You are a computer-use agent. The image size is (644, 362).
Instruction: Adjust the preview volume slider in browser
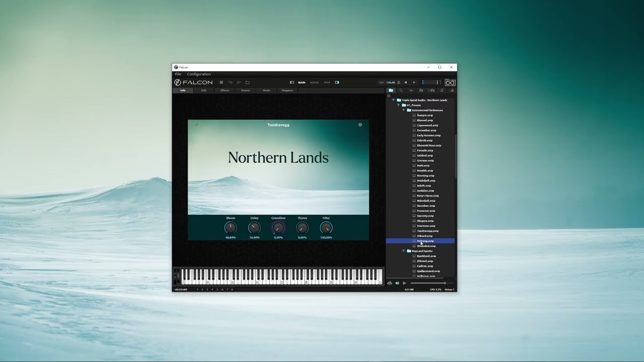tap(432, 283)
